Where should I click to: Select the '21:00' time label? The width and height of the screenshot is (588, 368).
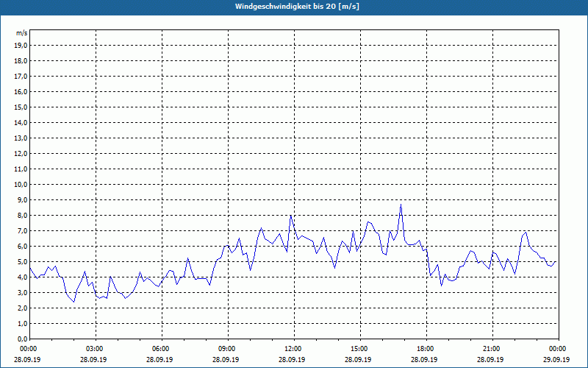(x=490, y=349)
